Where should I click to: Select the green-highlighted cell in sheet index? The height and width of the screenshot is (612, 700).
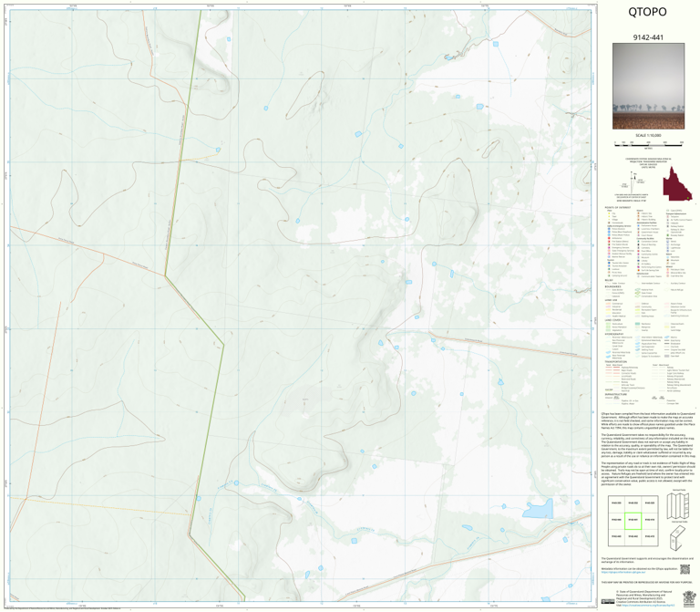[x=633, y=521]
